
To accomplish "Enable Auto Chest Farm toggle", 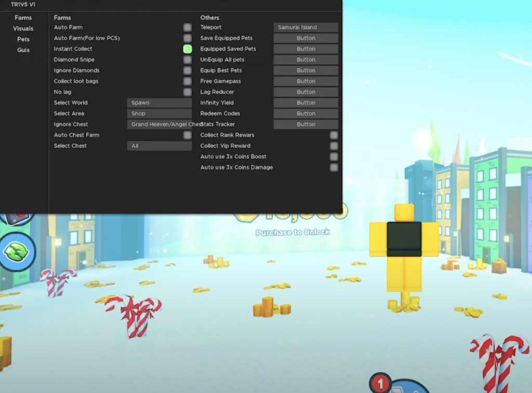I will click(x=187, y=135).
